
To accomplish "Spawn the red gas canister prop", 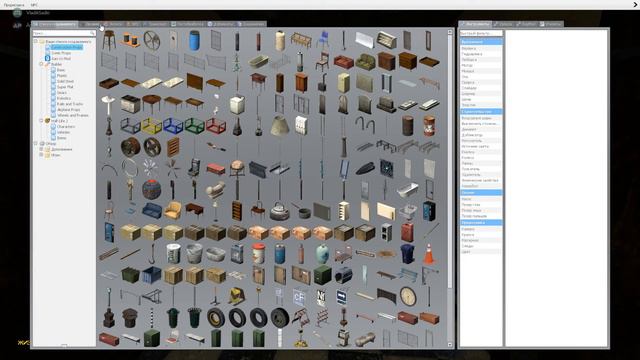I will (407, 232).
